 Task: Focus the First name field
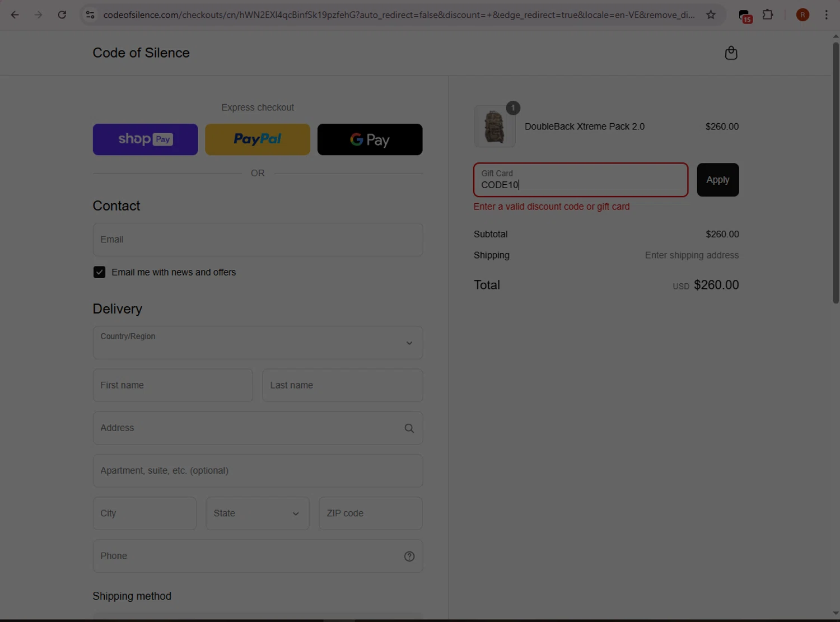click(172, 385)
